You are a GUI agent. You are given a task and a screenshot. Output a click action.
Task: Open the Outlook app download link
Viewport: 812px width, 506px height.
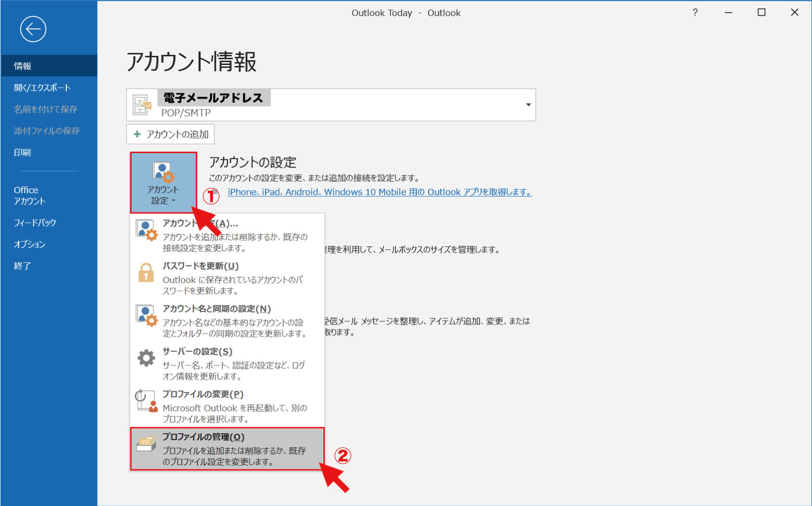click(x=379, y=192)
